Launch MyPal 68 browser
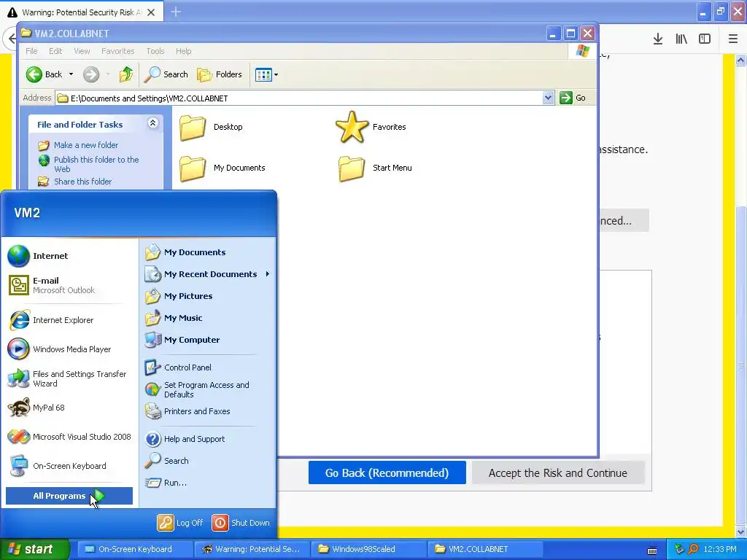The height and width of the screenshot is (560, 747). [37, 408]
